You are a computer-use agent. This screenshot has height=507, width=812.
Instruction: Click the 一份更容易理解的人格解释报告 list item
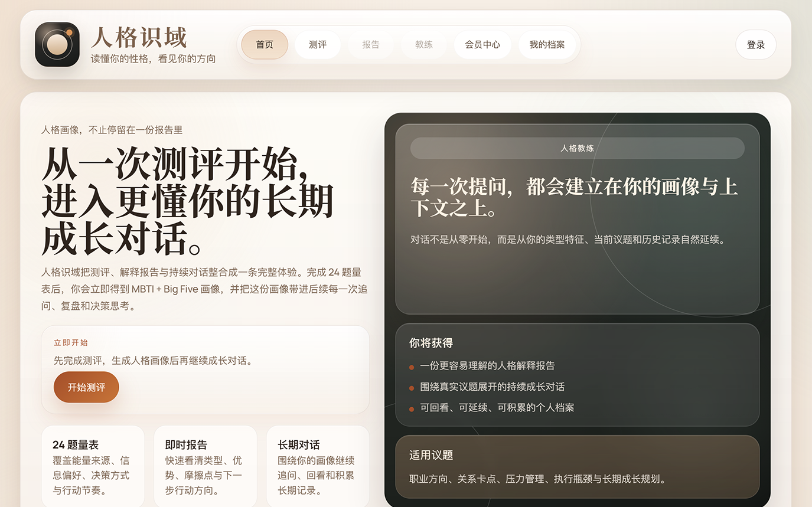tap(487, 366)
